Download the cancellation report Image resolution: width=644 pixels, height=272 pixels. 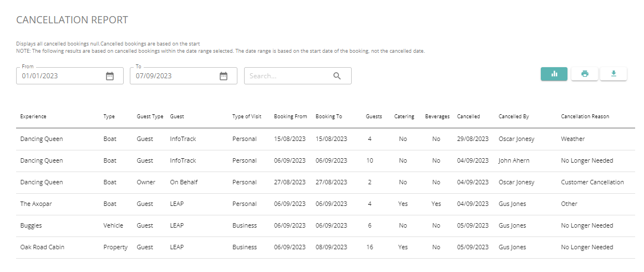[613, 74]
